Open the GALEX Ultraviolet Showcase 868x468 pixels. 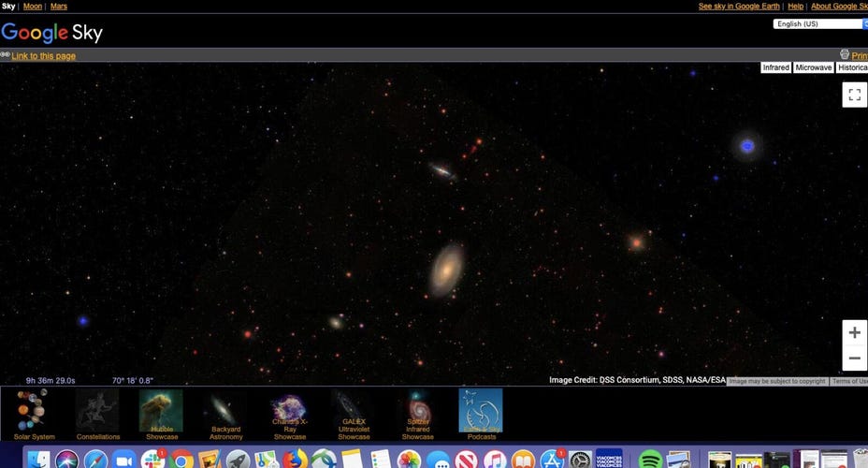(354, 415)
